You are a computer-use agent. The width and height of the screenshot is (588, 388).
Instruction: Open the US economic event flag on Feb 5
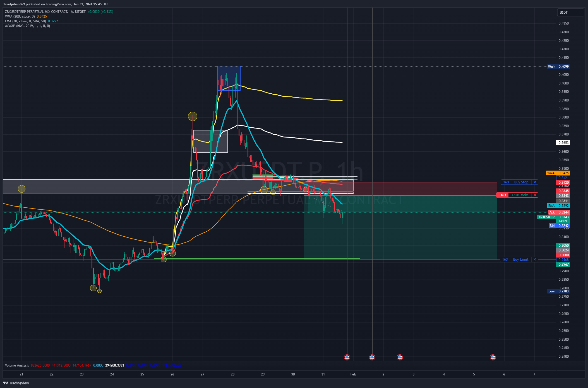click(x=493, y=357)
